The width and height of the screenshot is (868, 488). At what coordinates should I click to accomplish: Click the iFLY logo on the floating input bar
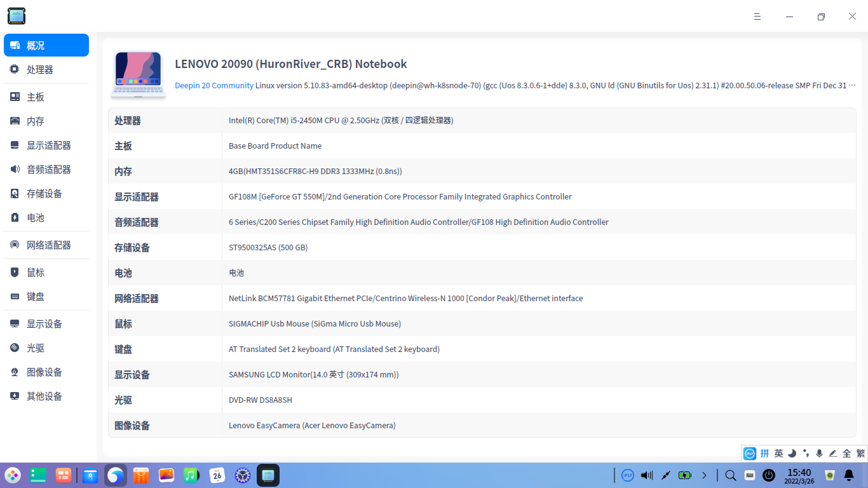click(x=750, y=453)
